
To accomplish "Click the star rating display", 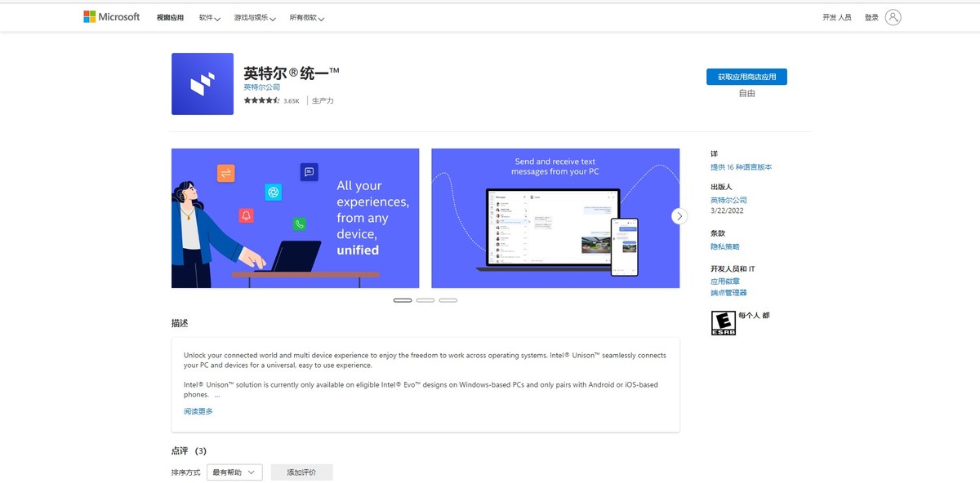I will (260, 100).
